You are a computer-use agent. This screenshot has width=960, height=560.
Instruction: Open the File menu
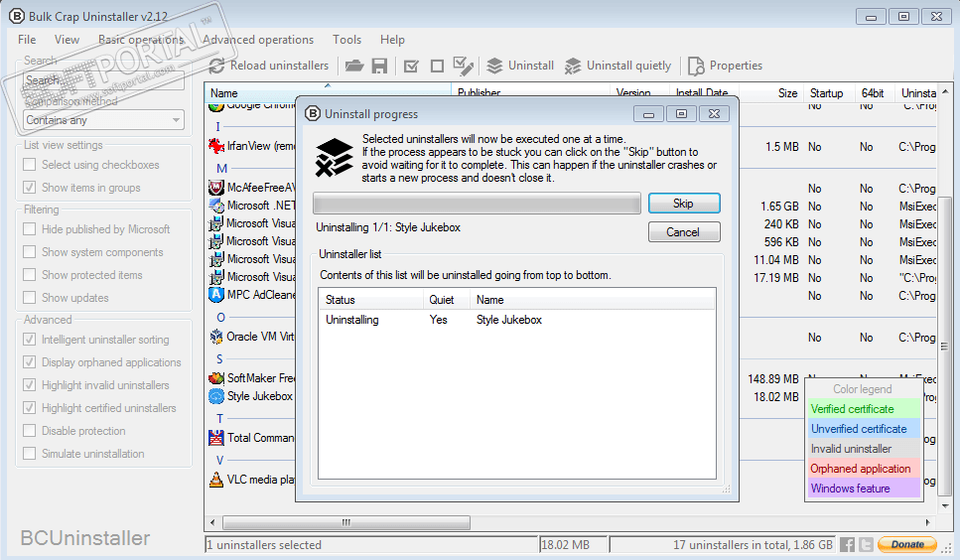(27, 40)
